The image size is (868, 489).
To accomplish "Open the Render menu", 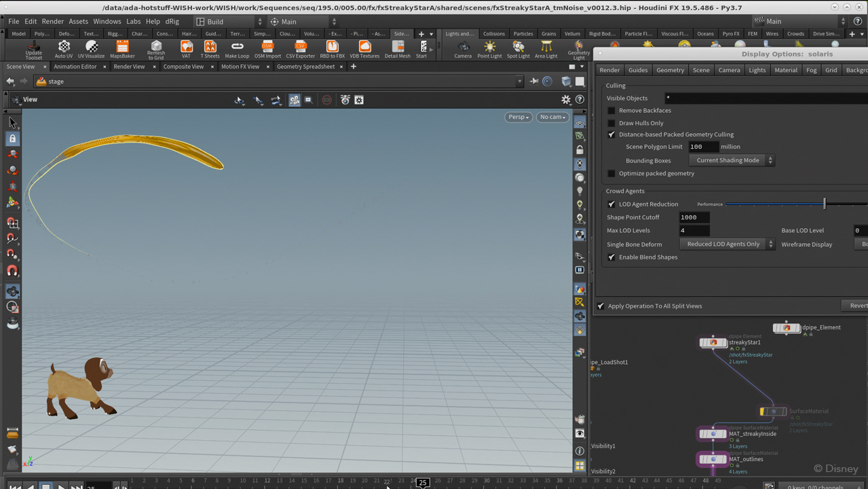I will 52,22.
